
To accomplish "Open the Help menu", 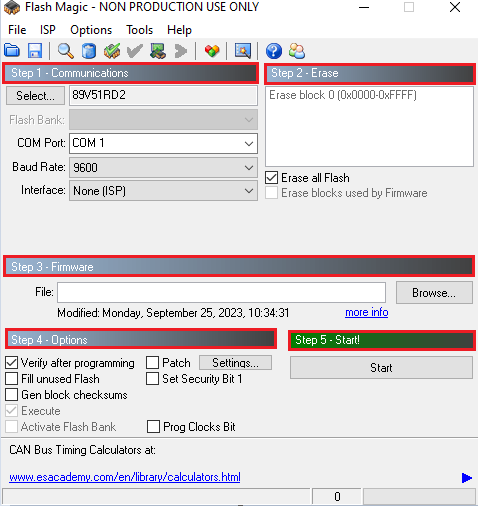I will click(x=179, y=30).
